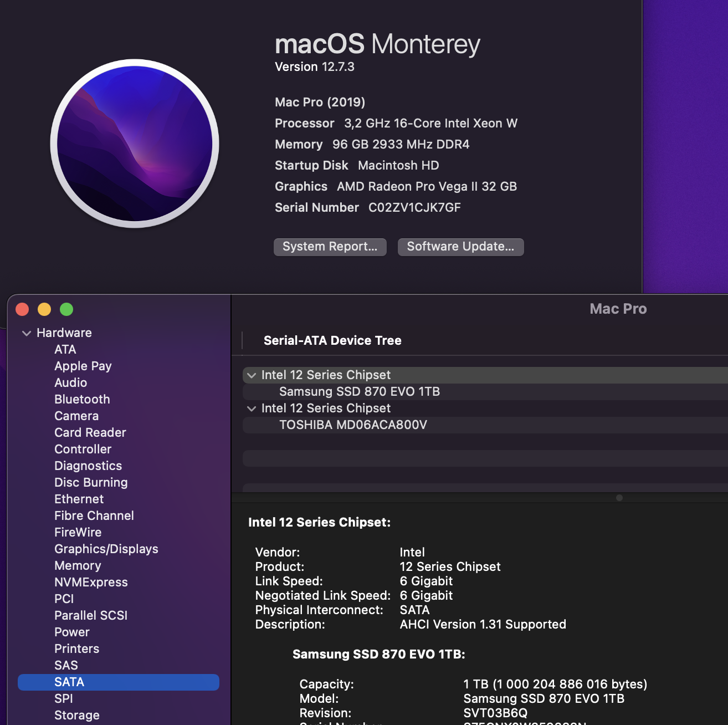Viewport: 728px width, 725px height.
Task: Select Memory in the hardware sidebar
Action: [78, 566]
